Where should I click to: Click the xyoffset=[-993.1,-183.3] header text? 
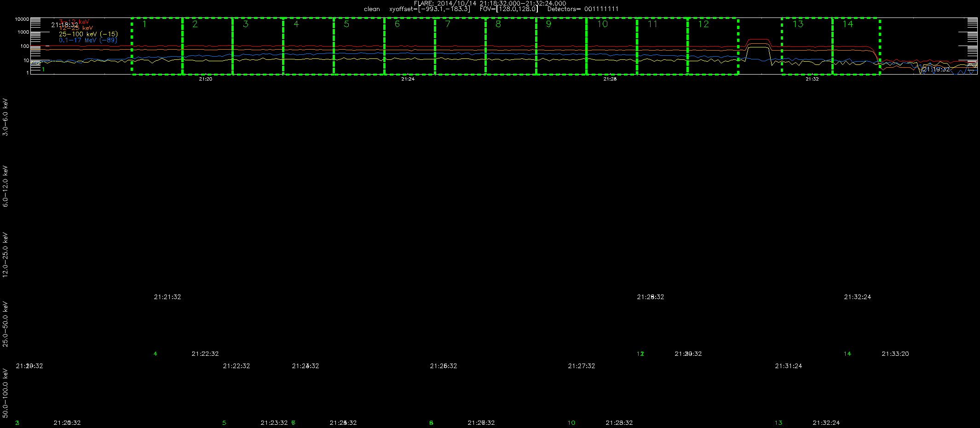click(x=430, y=9)
